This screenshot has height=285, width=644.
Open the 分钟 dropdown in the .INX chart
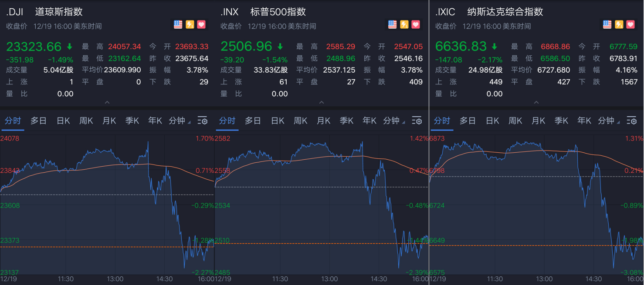click(394, 121)
